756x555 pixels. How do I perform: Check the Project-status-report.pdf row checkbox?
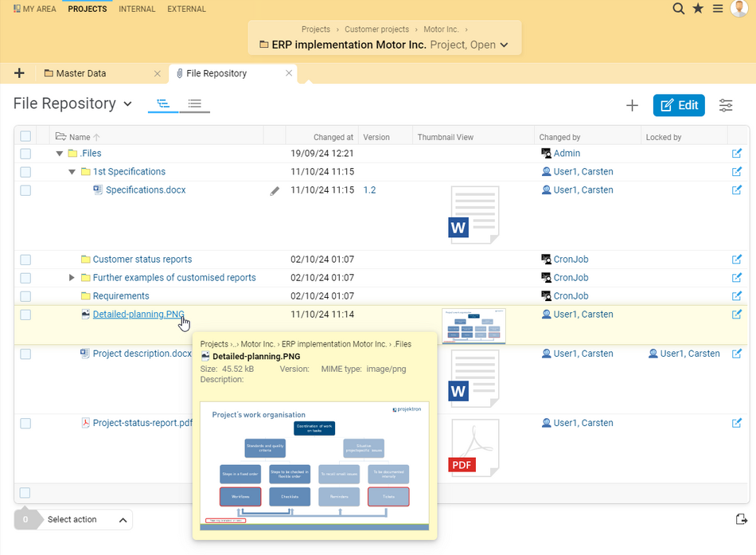click(25, 424)
